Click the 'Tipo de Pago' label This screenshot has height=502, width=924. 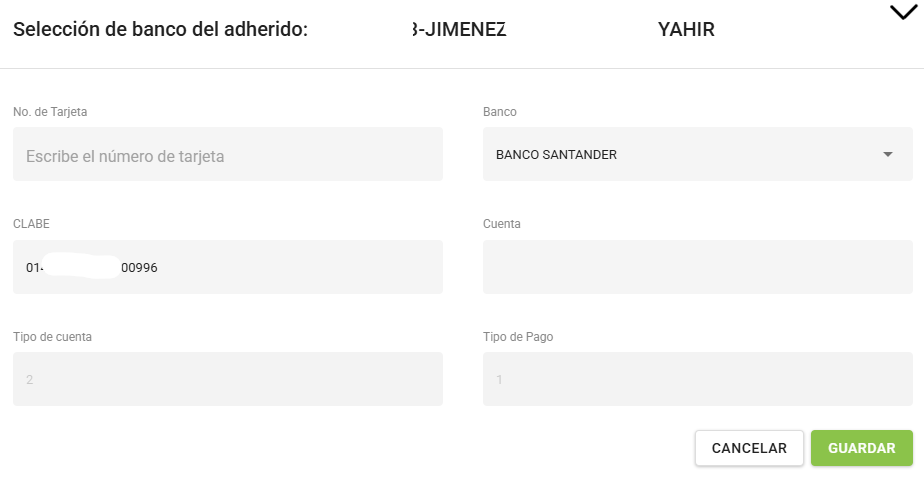click(518, 337)
